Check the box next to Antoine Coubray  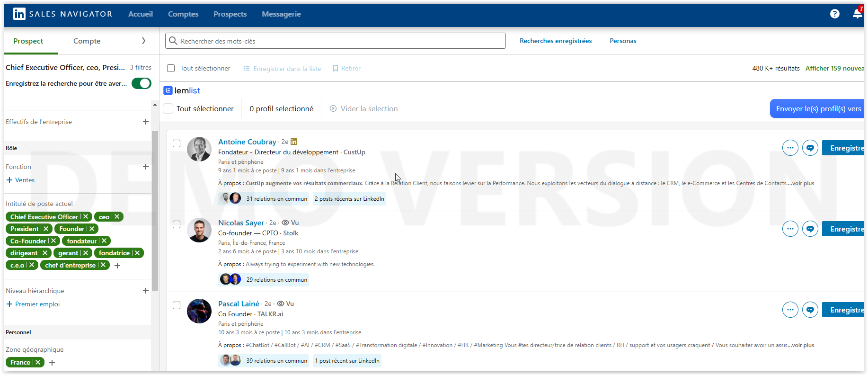(x=177, y=143)
